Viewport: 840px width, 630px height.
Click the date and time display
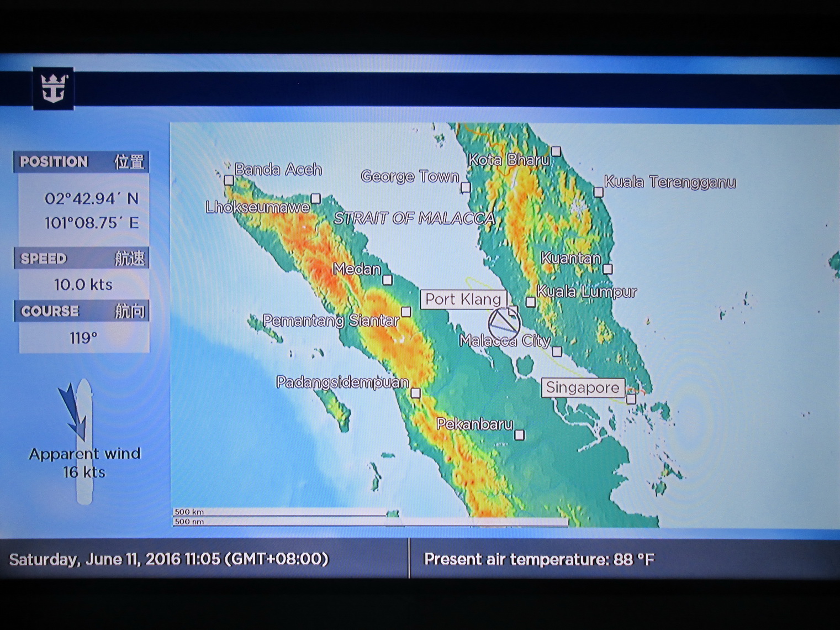coord(169,559)
